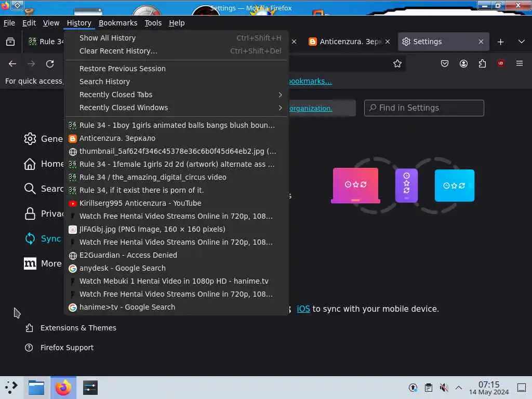The image size is (532, 399).
Task: Open a new tab with plus button
Action: tap(500, 42)
